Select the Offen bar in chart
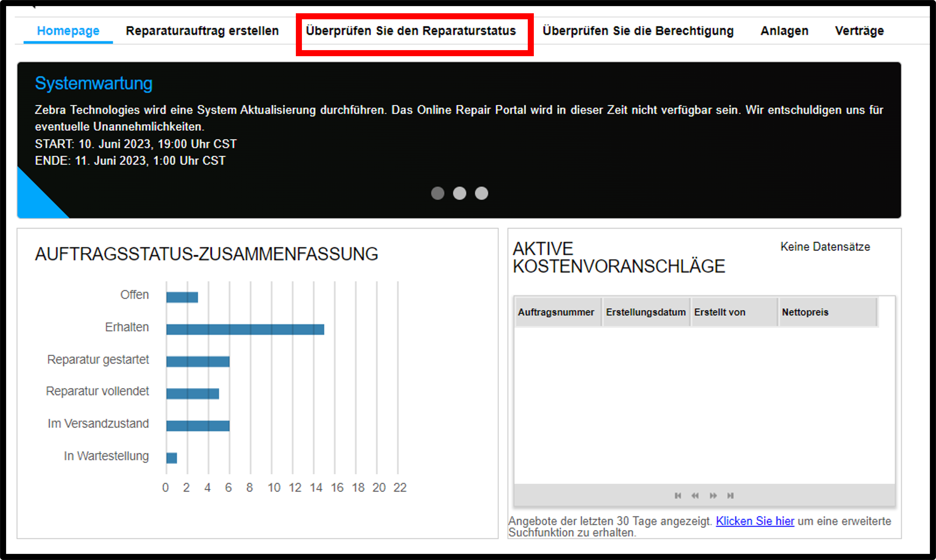936x560 pixels. (182, 297)
